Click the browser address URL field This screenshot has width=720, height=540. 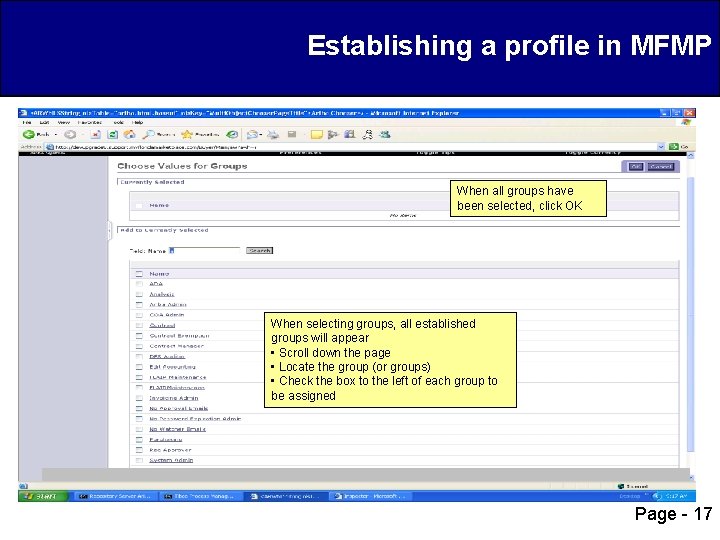click(x=354, y=147)
